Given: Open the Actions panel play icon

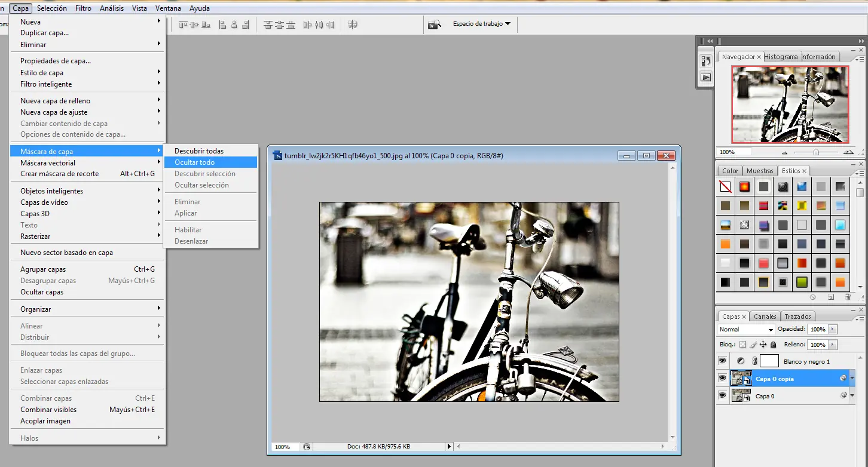Looking at the screenshot, I should (706, 77).
